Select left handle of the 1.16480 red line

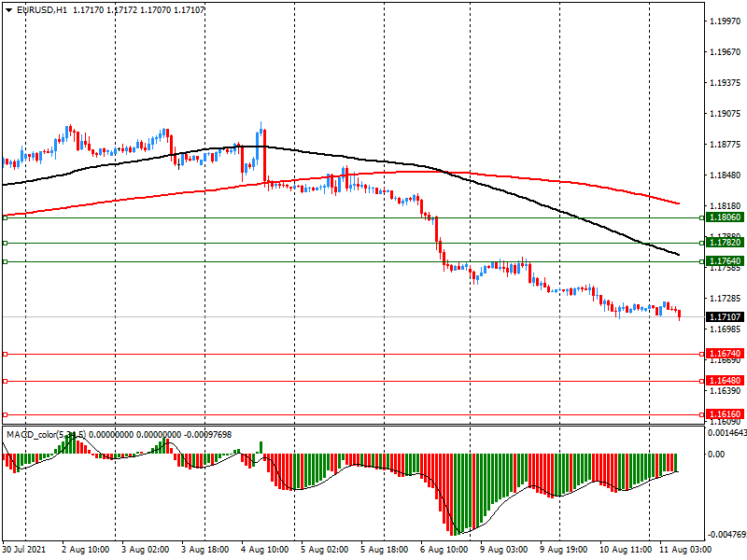click(x=6, y=382)
